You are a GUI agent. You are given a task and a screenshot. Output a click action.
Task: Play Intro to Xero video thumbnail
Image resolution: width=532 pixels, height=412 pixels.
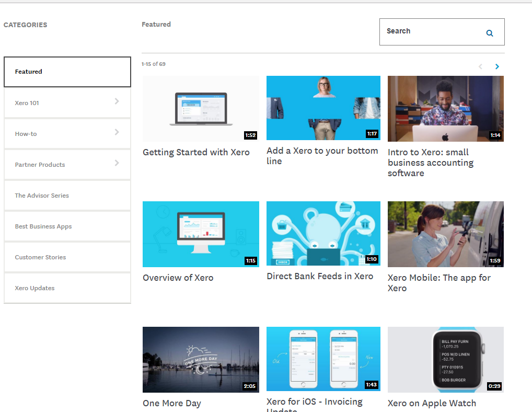click(445, 109)
